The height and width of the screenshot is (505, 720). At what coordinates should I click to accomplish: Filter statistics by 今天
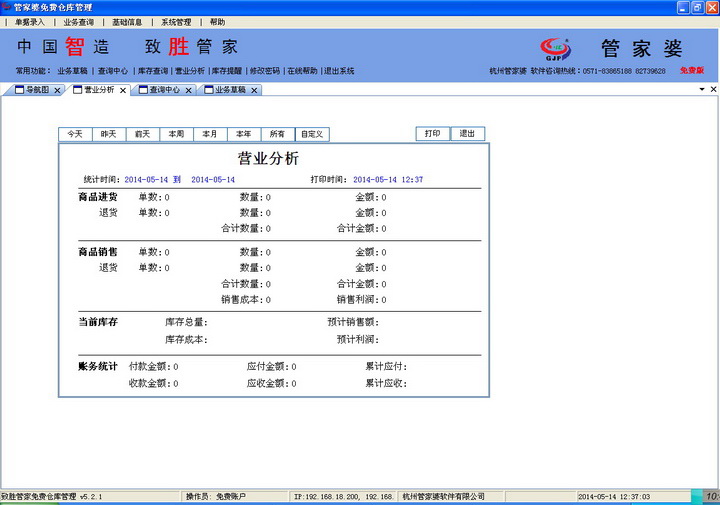[75, 134]
